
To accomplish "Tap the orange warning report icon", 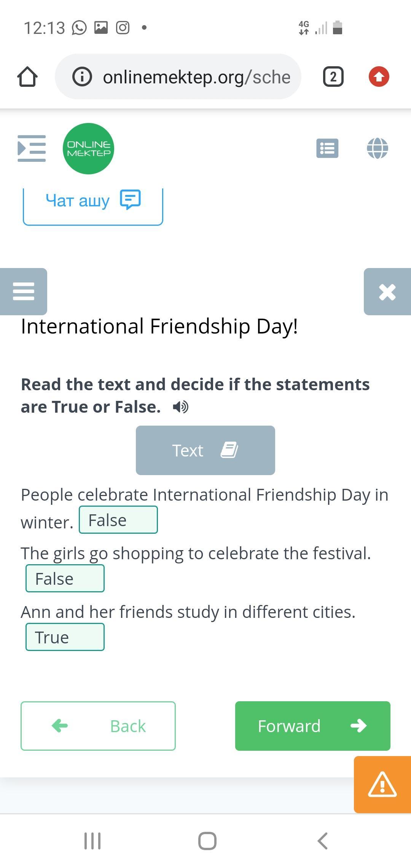I will coord(382,785).
